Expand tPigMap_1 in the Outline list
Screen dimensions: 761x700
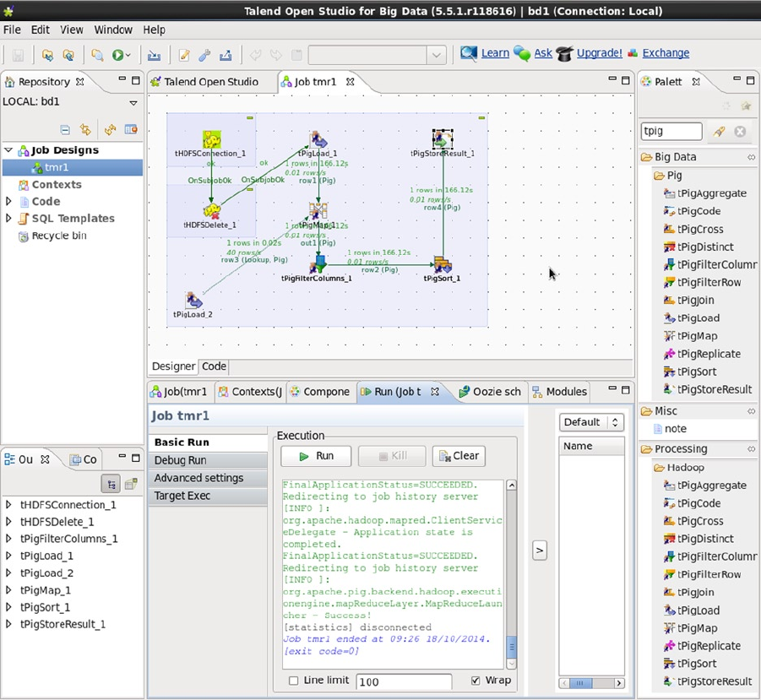click(x=9, y=590)
